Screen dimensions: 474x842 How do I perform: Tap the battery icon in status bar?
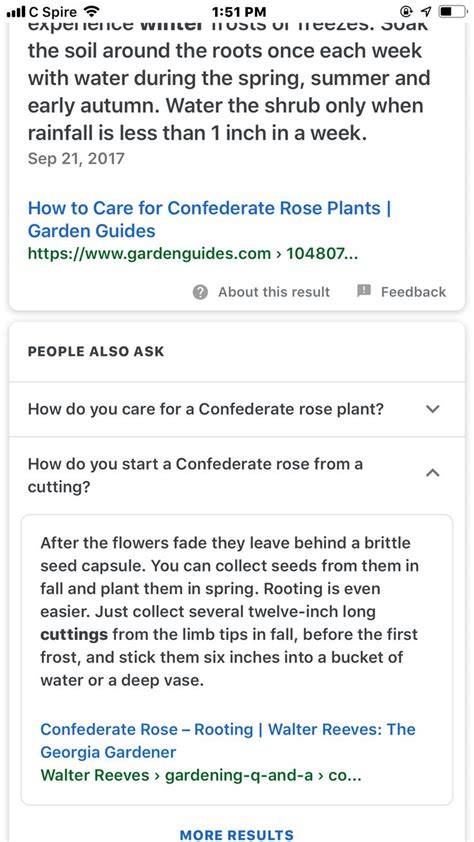tap(453, 11)
